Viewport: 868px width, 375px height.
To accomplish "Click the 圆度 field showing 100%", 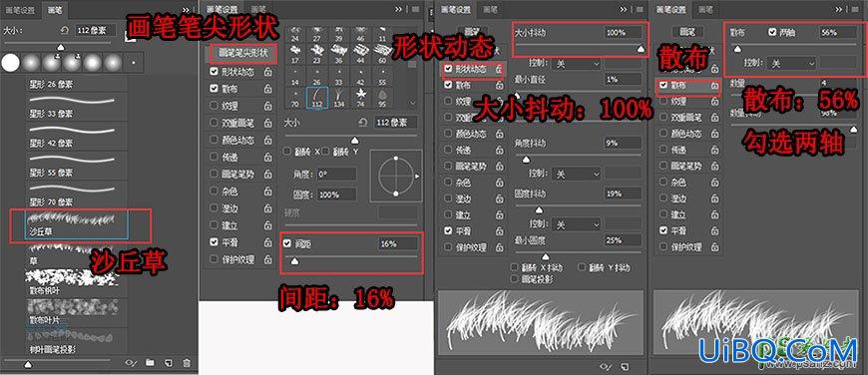I will click(x=336, y=194).
